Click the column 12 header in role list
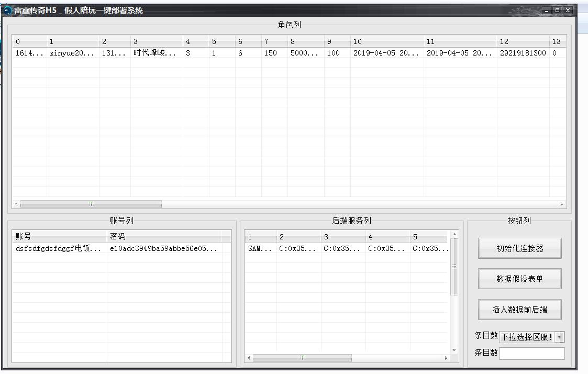This screenshot has width=588, height=374. pos(522,41)
